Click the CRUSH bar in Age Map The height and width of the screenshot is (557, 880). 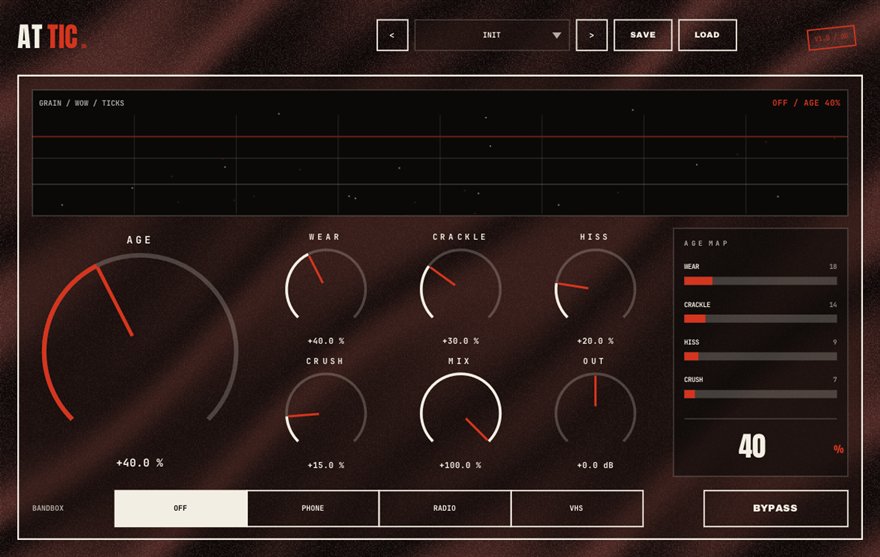760,394
